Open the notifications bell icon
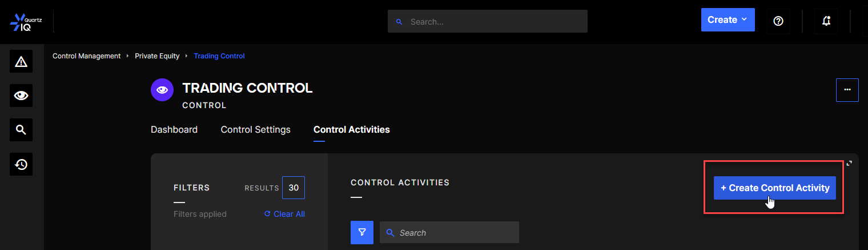The height and width of the screenshot is (250, 868). coord(826,21)
